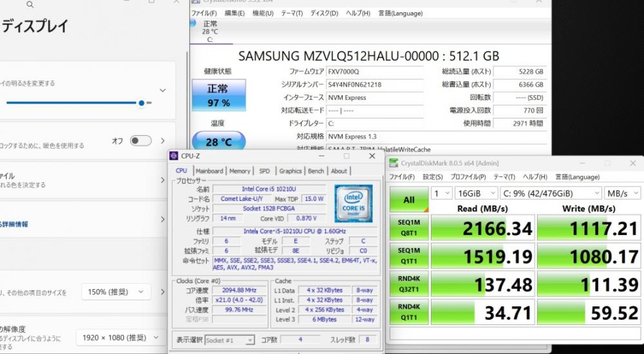
Task: Switch to the Memory tab in CPU-Z
Action: 240,171
